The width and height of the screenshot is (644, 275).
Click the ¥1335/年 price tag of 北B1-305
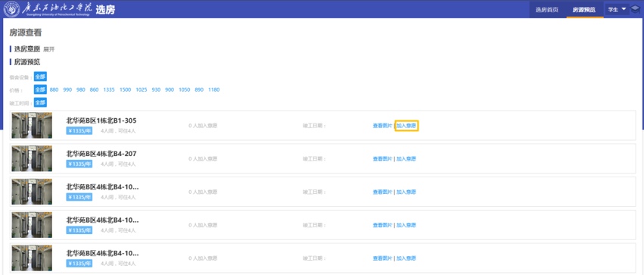79,131
